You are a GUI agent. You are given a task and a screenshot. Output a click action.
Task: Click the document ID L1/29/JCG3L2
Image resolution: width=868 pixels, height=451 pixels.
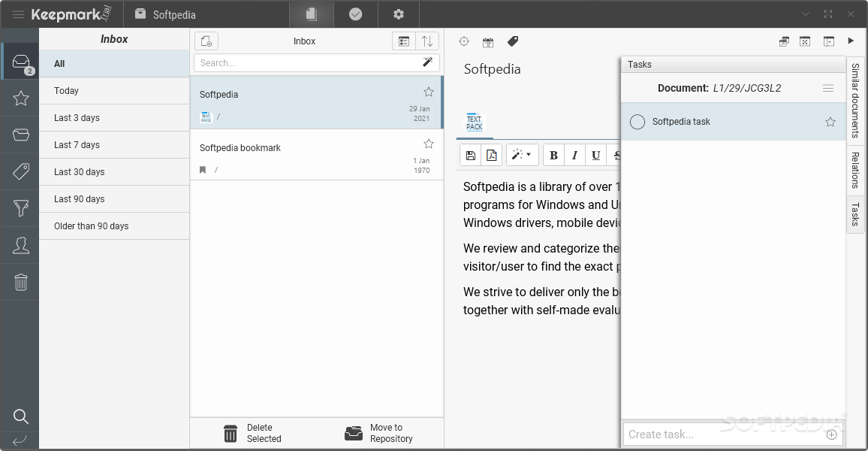coord(747,88)
